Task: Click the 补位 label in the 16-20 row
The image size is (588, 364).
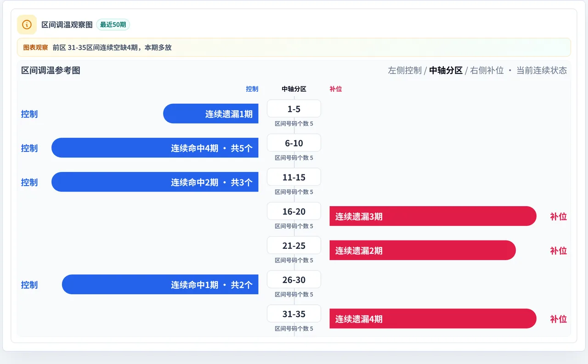Action: click(x=559, y=216)
